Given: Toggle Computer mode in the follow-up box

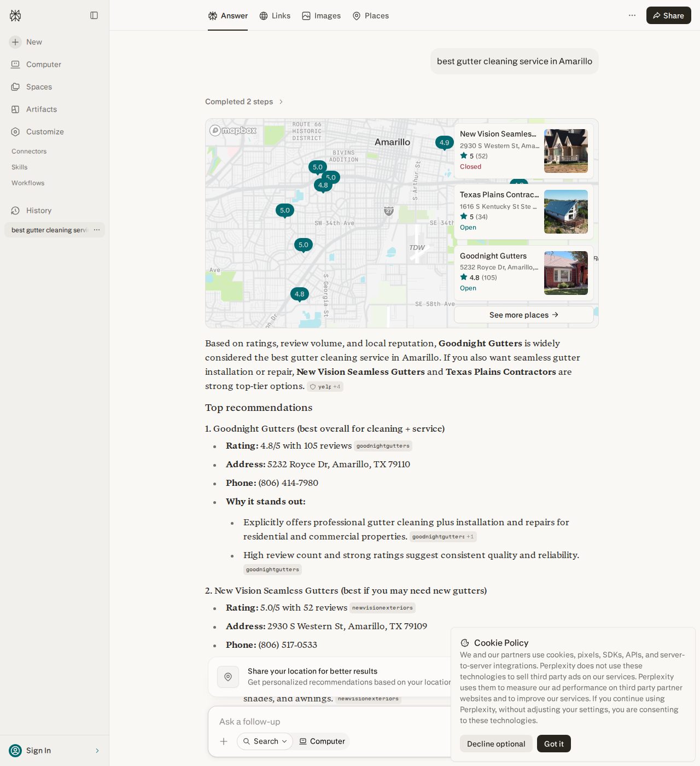Looking at the screenshot, I should click(322, 741).
